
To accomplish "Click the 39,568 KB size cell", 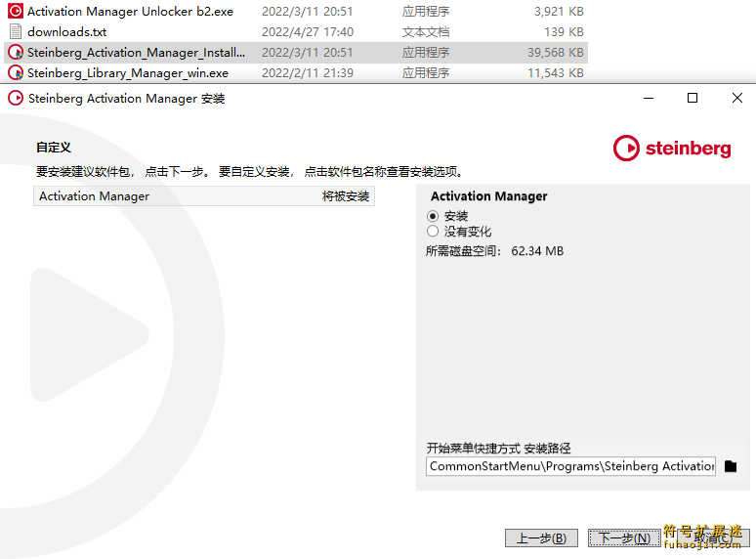I will (556, 53).
